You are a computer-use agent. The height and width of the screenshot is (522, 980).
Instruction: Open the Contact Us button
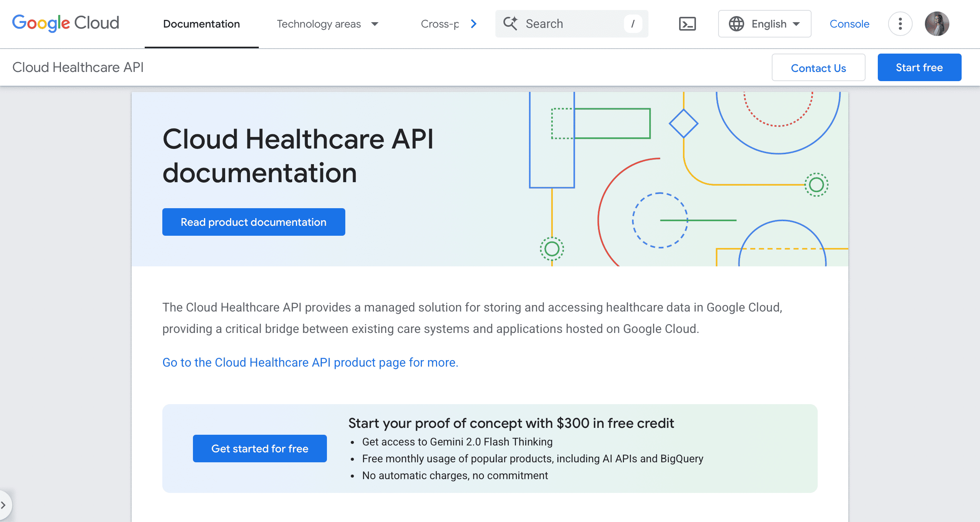point(818,68)
